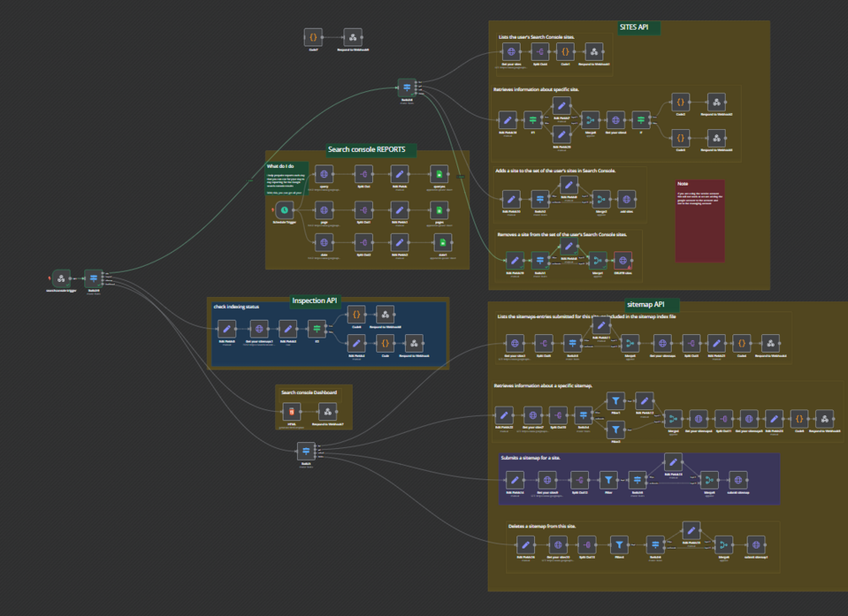
Task: Select the 'add sites' HTTP request node
Action: pos(626,199)
